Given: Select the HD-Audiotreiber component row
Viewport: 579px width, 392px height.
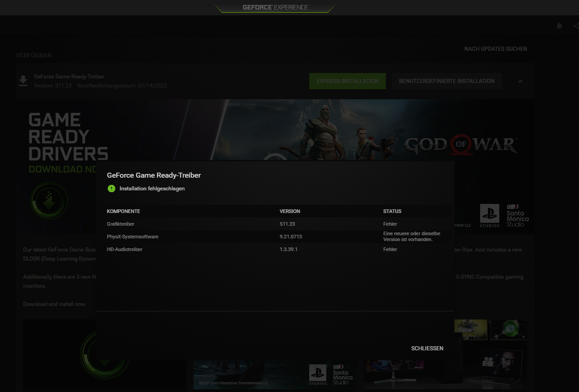Looking at the screenshot, I should tap(275, 249).
